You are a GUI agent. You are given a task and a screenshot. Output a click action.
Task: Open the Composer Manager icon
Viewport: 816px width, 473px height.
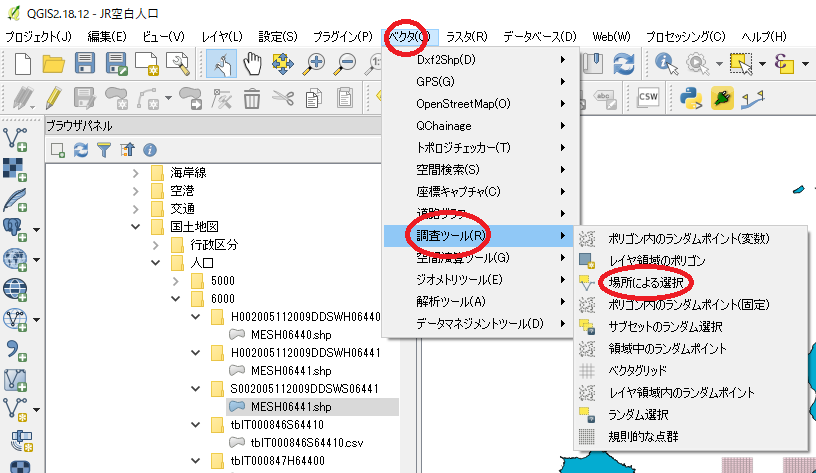[177, 63]
